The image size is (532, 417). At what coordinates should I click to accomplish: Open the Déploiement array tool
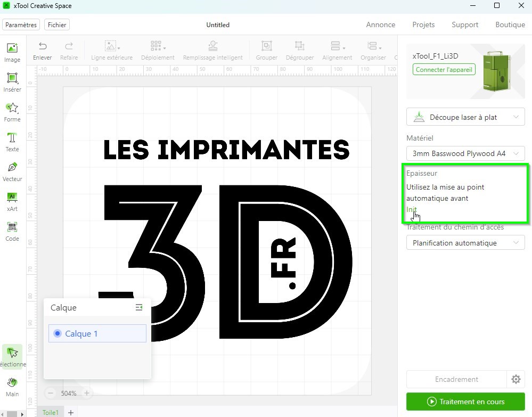158,51
